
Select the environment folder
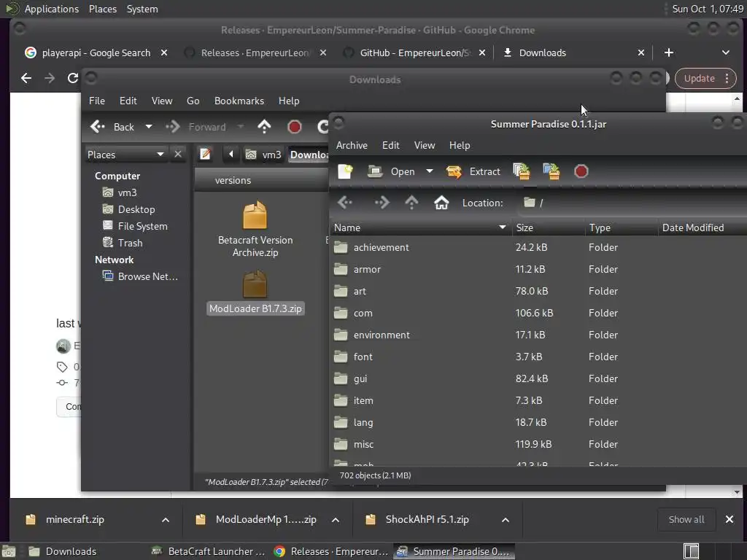click(x=538, y=335)
